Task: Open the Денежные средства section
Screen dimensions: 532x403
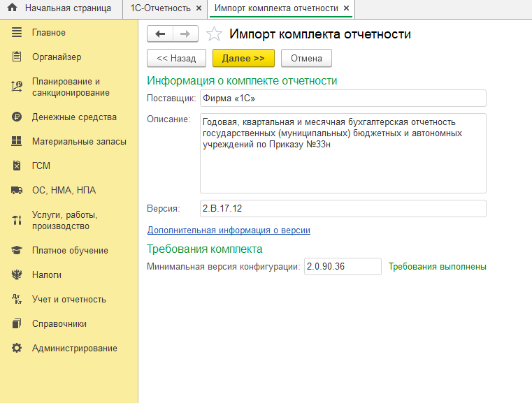Action: (74, 117)
